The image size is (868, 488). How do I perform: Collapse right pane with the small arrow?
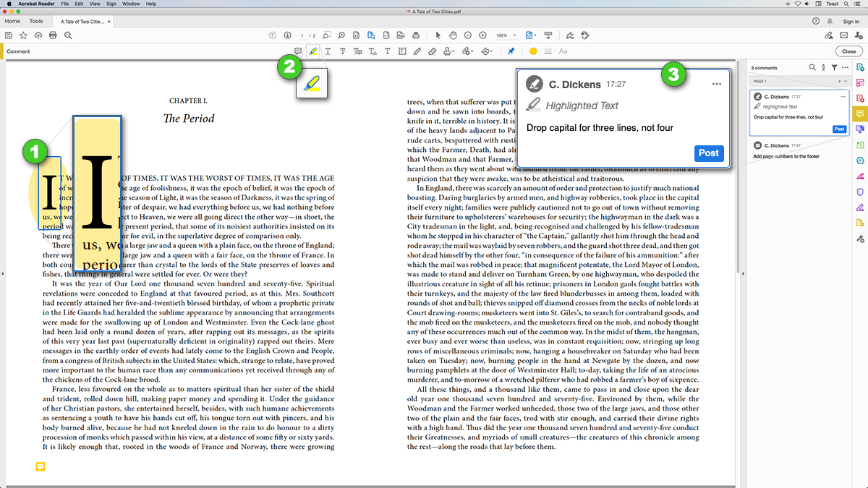744,273
